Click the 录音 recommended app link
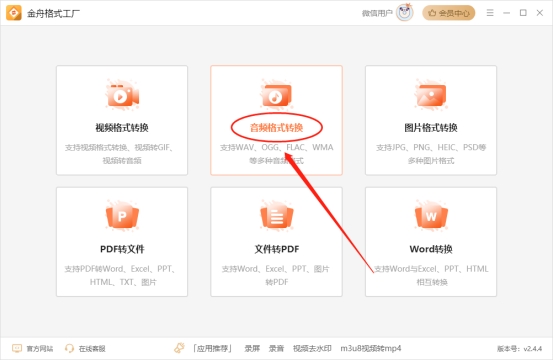This screenshot has height=360, width=554. click(276, 349)
